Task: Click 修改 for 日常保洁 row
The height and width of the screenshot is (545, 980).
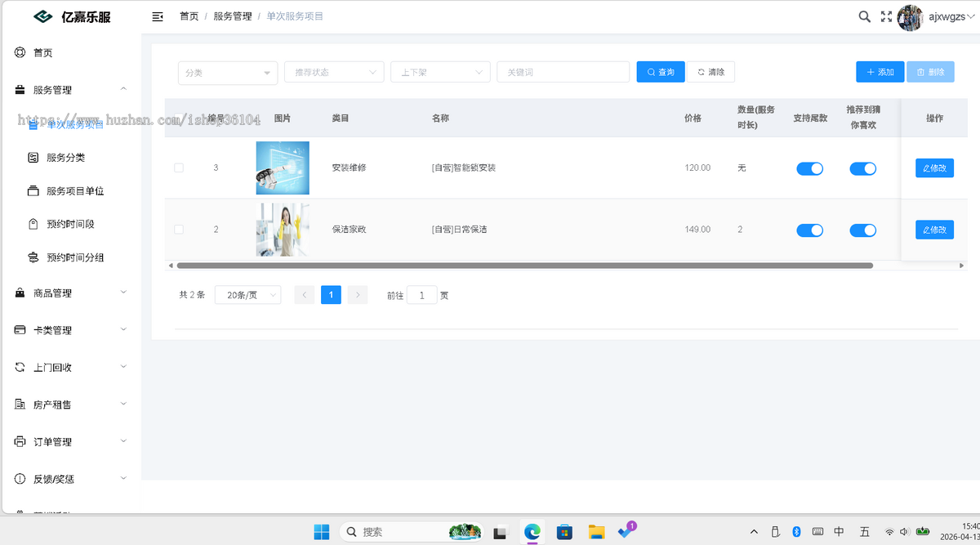Action: coord(934,230)
